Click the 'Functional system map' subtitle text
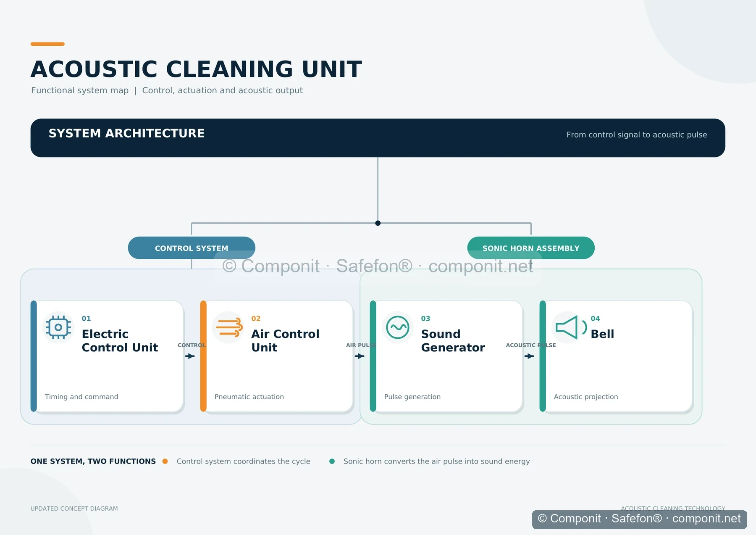Screen dimensions: 756x535 click(x=80, y=90)
